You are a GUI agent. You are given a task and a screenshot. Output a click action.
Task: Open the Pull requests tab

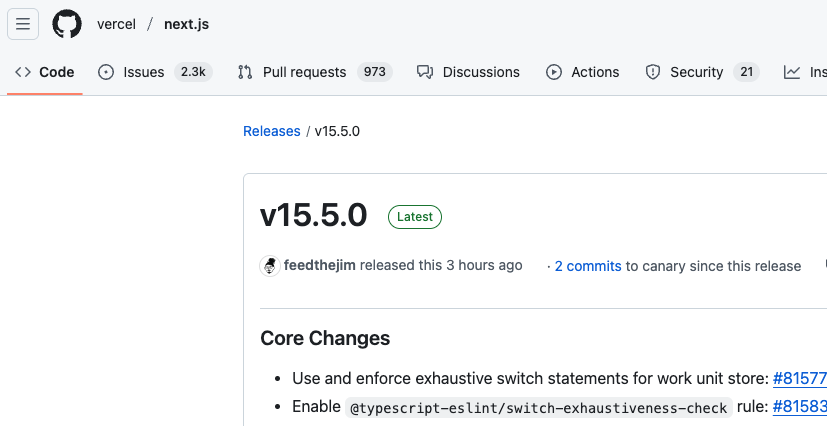point(315,72)
